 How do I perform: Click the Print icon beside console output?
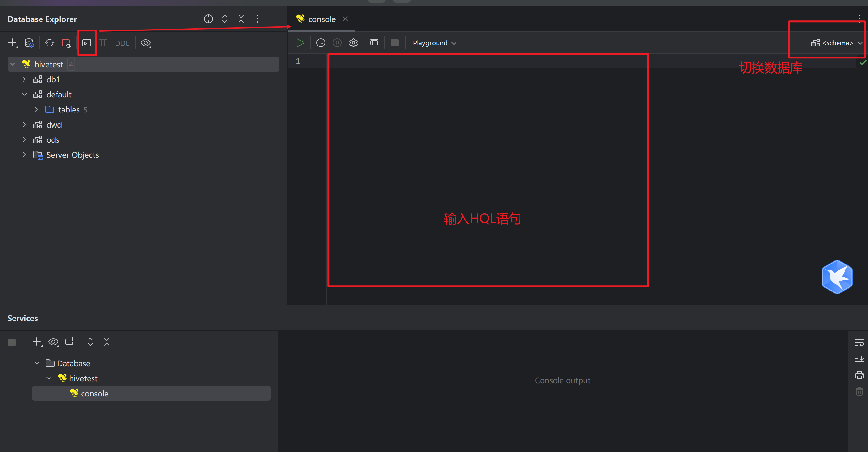click(859, 375)
